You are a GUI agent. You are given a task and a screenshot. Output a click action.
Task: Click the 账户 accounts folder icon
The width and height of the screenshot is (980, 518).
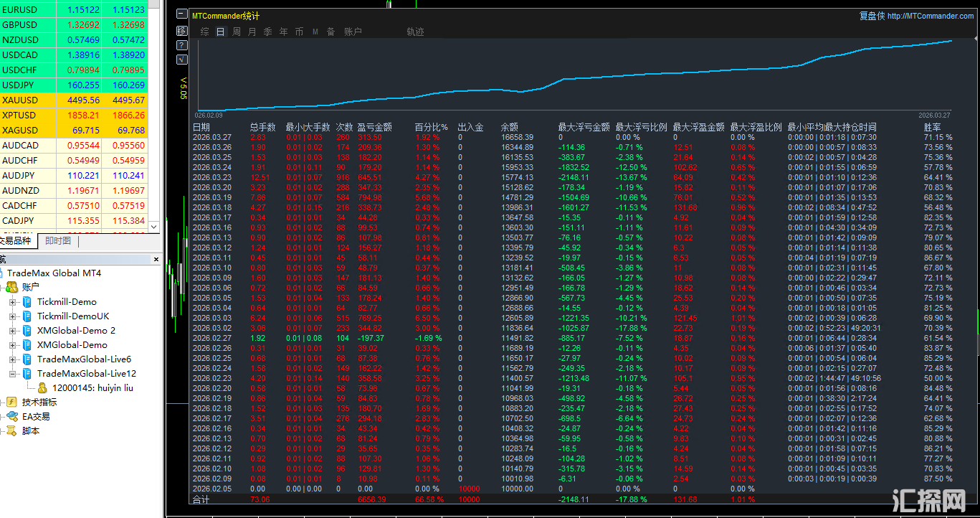pyautogui.click(x=12, y=288)
